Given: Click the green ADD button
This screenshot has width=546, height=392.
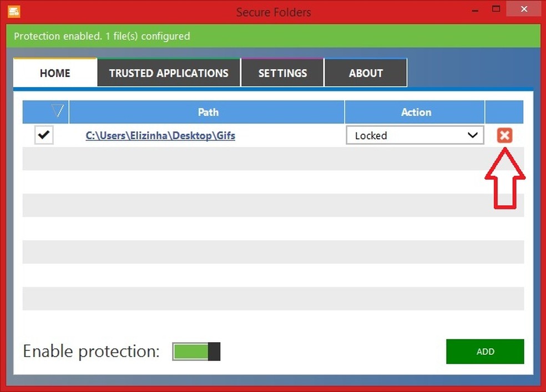Looking at the screenshot, I should click(x=485, y=352).
